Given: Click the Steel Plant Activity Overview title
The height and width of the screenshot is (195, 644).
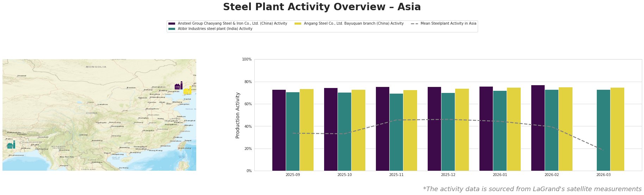Looking at the screenshot, I should (322, 7).
